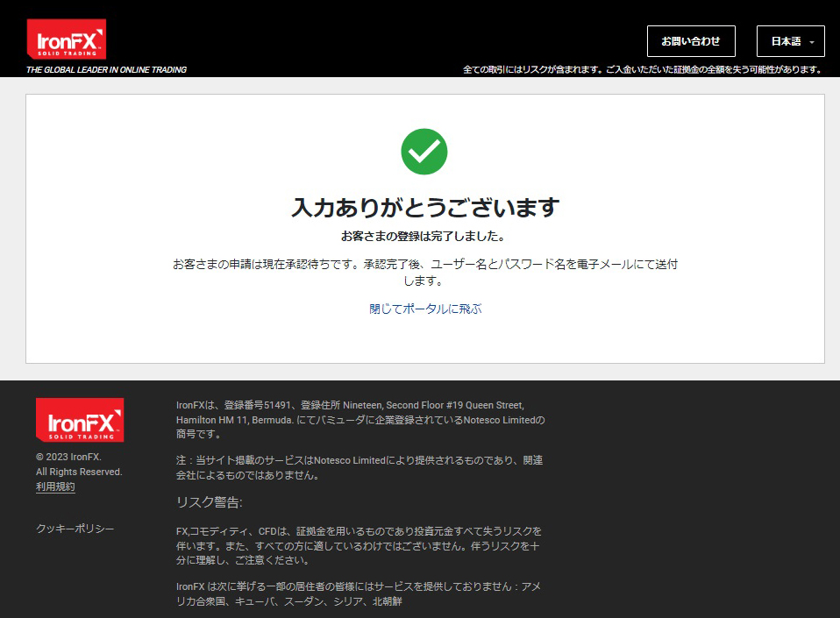This screenshot has height=618, width=840.
Task: Open the クッキーポリシー link
Action: pos(75,529)
